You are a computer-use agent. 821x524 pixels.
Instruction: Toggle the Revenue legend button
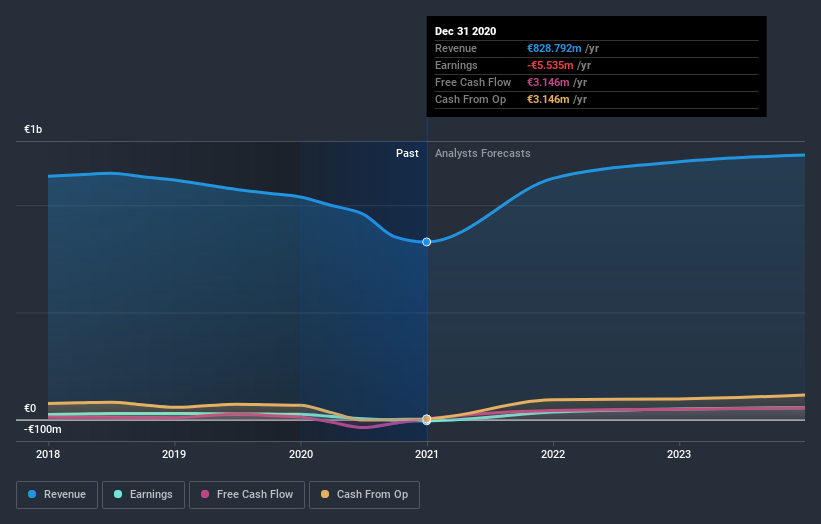pyautogui.click(x=57, y=495)
